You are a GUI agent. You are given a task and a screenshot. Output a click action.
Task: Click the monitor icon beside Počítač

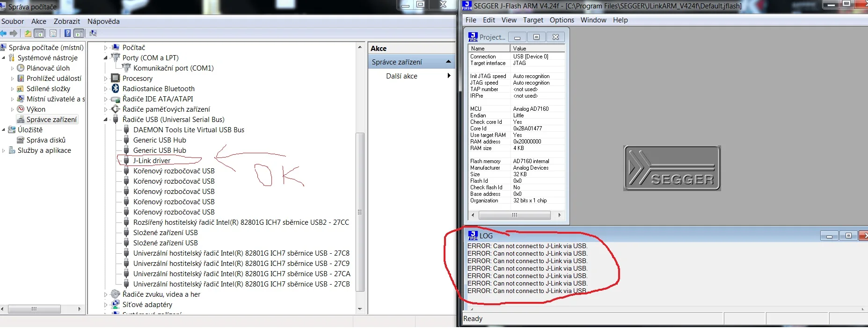[x=116, y=47]
